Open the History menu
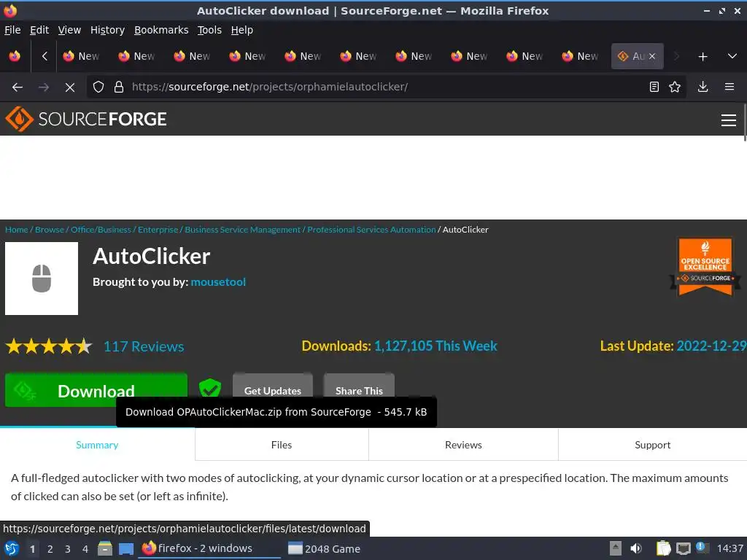The image size is (747, 560). click(x=107, y=30)
